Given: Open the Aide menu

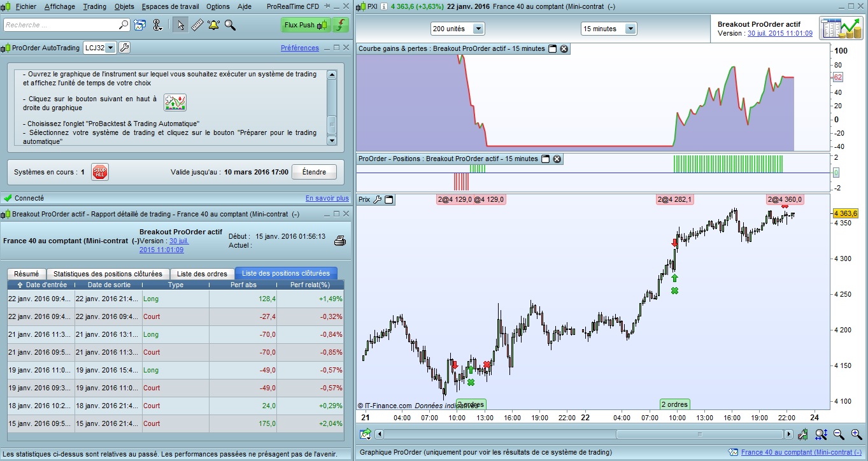Looking at the screenshot, I should click(244, 6).
